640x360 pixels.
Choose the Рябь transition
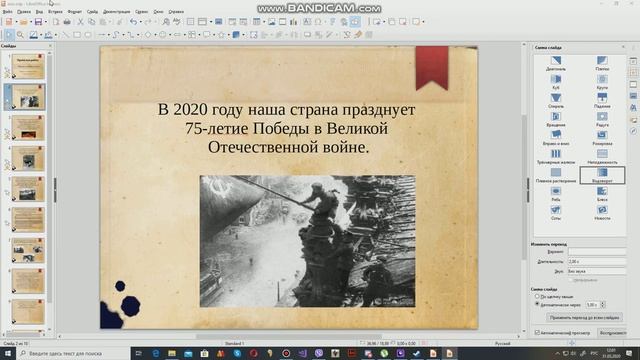coord(556,194)
